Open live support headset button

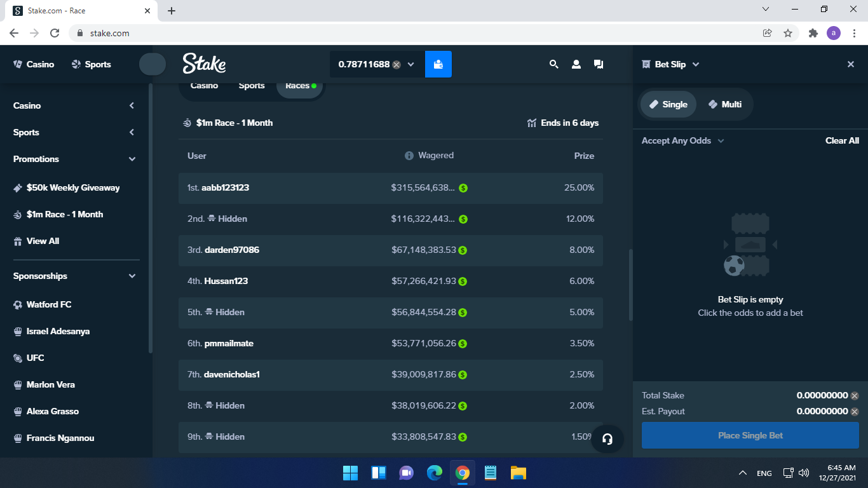pos(607,439)
